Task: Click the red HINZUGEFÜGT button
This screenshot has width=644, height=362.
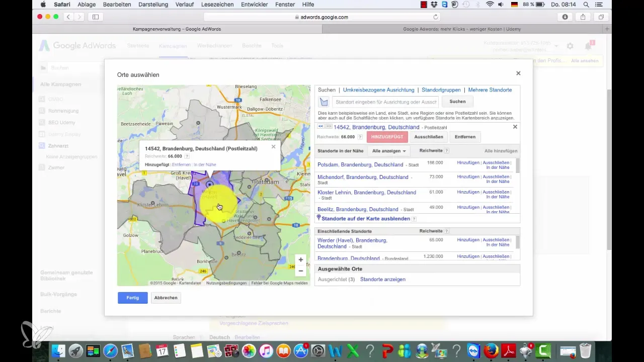Action: [x=387, y=137]
